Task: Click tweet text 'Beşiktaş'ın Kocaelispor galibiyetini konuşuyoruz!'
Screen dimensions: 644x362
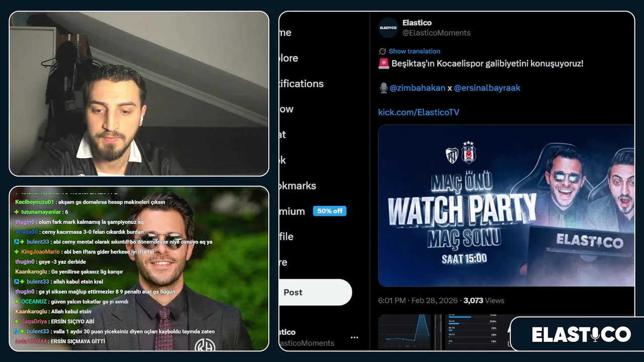Action: click(487, 63)
